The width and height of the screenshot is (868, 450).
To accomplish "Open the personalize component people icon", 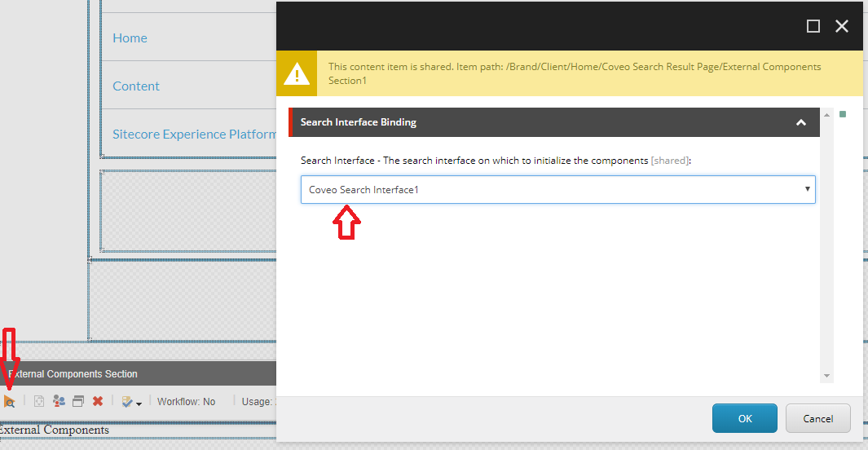I will (x=59, y=401).
